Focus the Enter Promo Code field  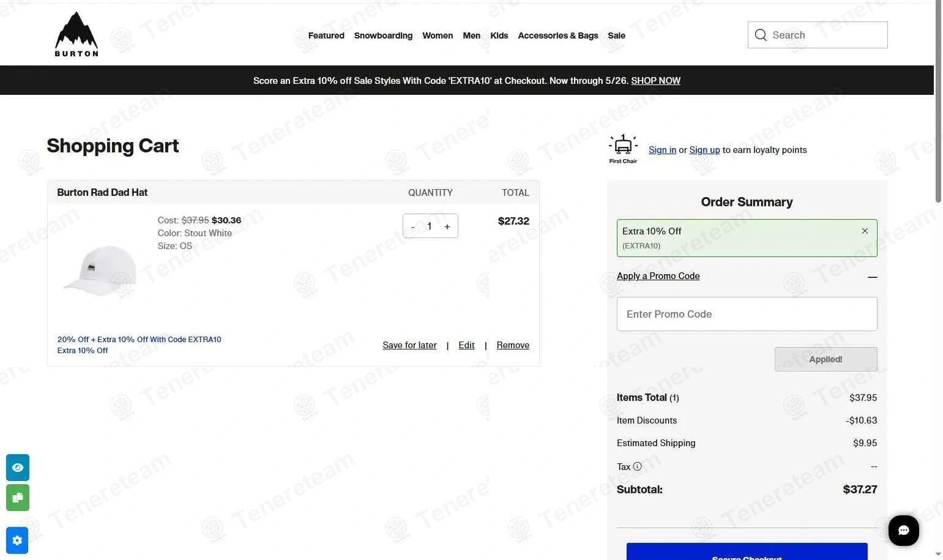tap(747, 314)
